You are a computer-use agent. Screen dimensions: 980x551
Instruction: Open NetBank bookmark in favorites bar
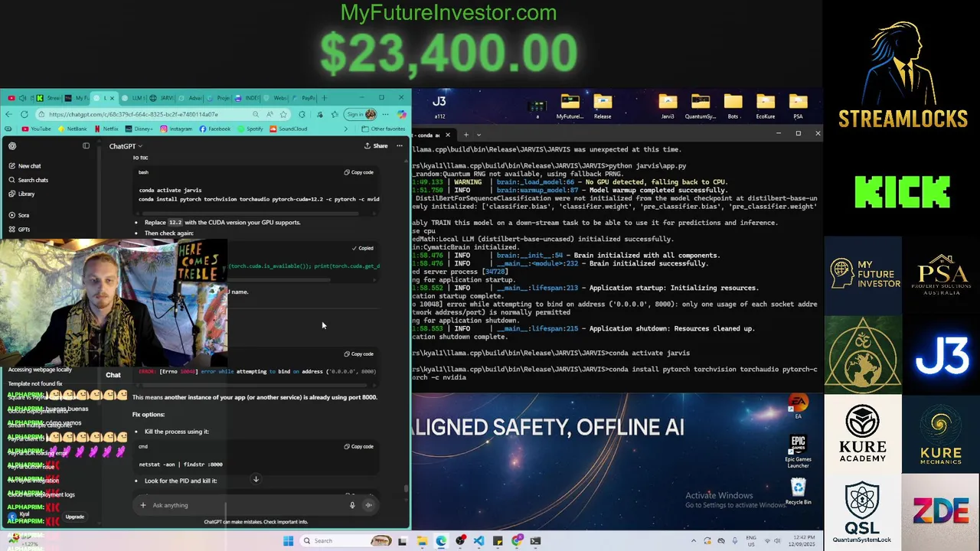click(72, 129)
